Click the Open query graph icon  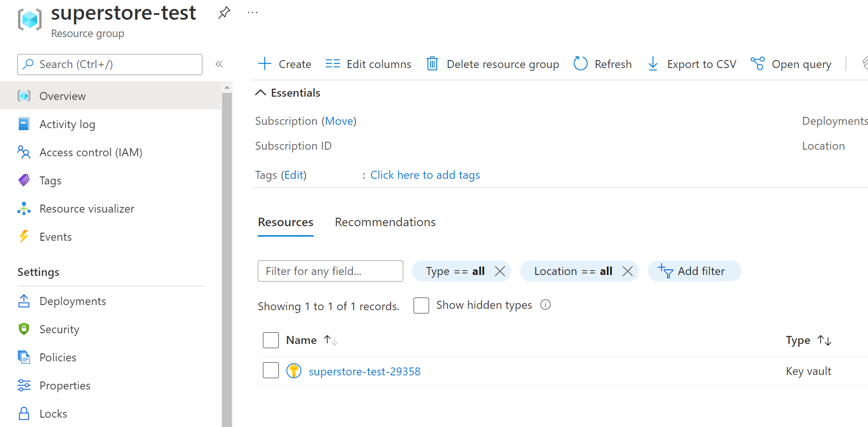pyautogui.click(x=758, y=63)
